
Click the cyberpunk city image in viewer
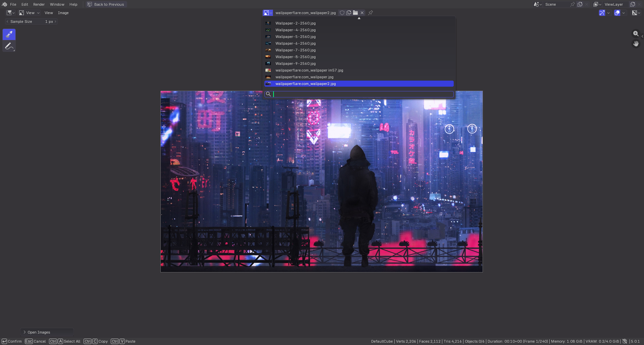pos(321,181)
